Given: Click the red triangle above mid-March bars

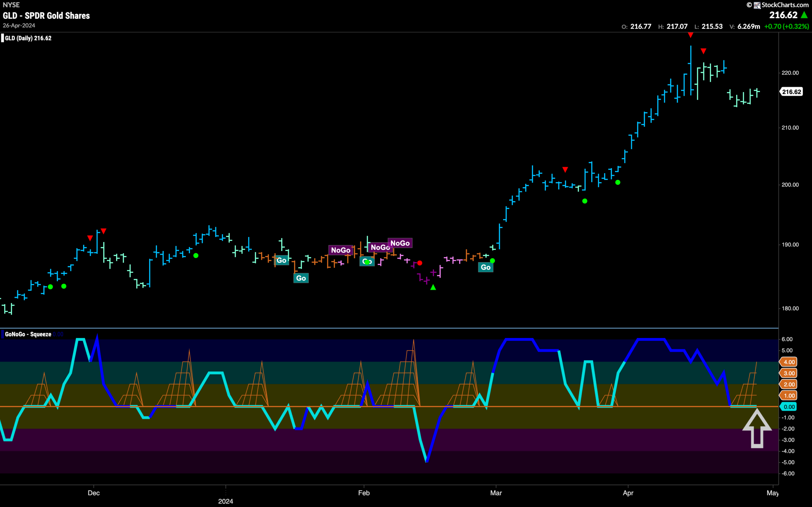Looking at the screenshot, I should point(565,170).
